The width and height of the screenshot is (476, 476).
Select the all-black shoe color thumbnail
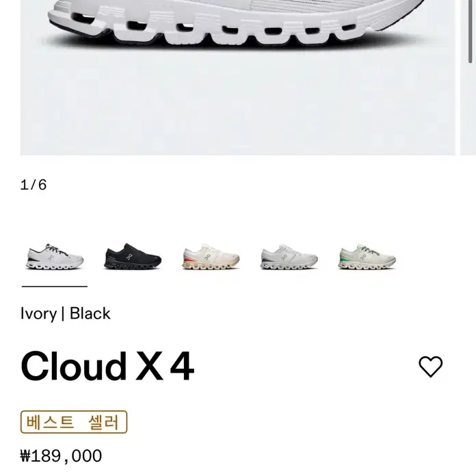(133, 257)
